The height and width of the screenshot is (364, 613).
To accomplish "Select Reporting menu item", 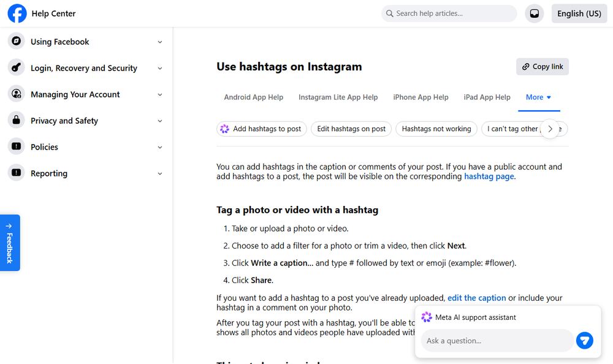I will pyautogui.click(x=86, y=173).
